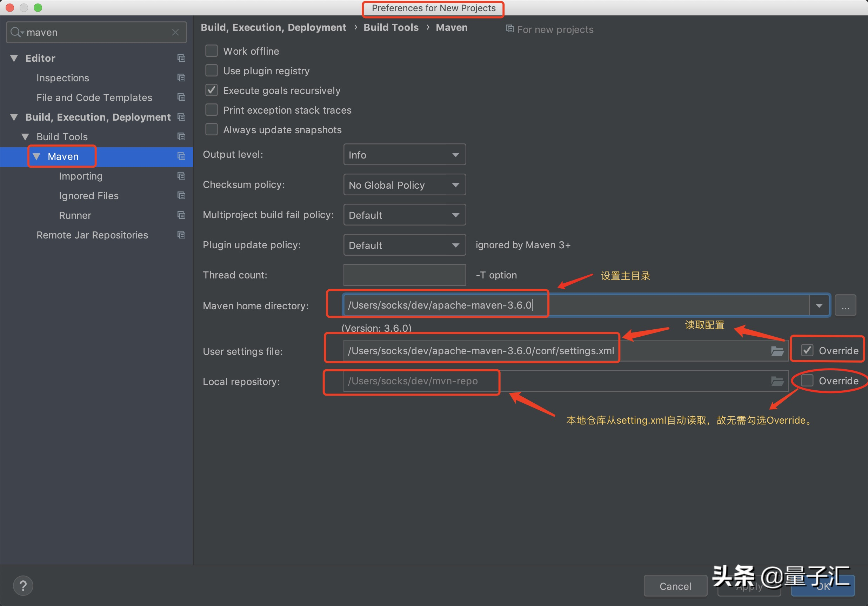Click the copy settings icon next to Maven

(181, 156)
